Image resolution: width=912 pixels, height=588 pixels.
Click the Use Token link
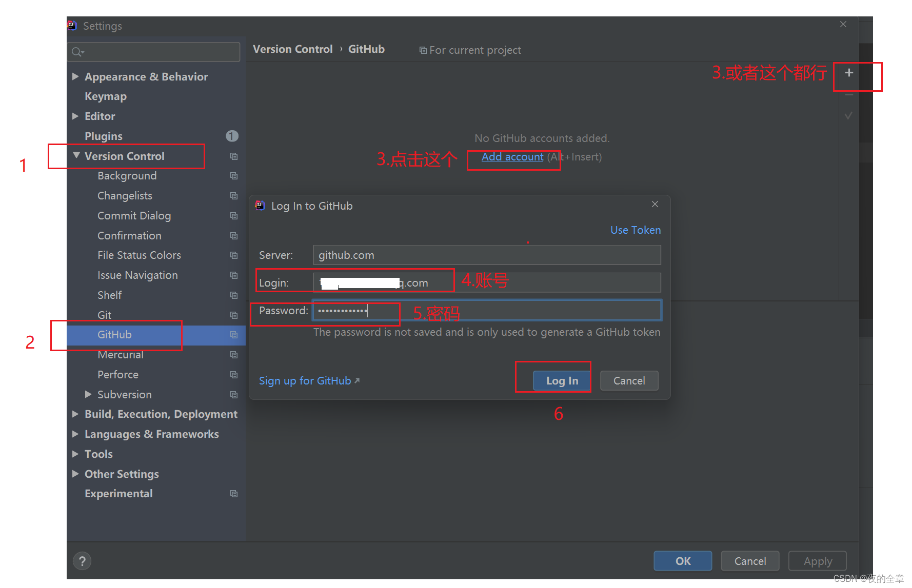636,230
